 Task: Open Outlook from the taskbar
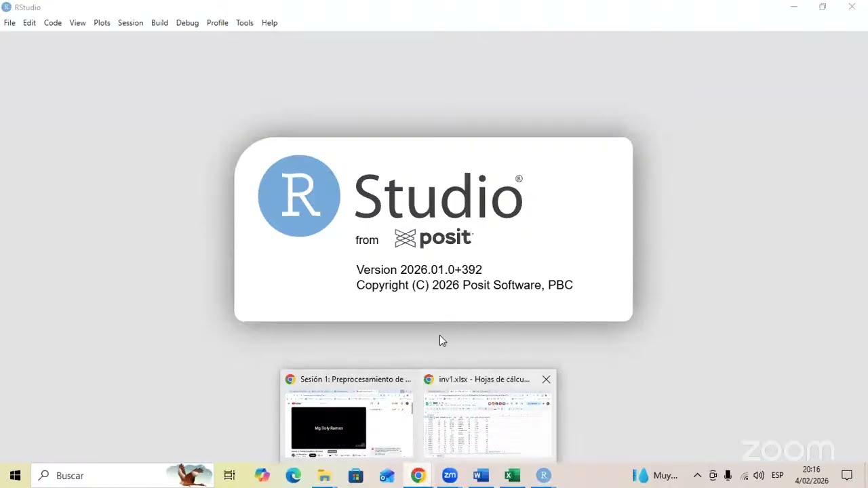387,475
